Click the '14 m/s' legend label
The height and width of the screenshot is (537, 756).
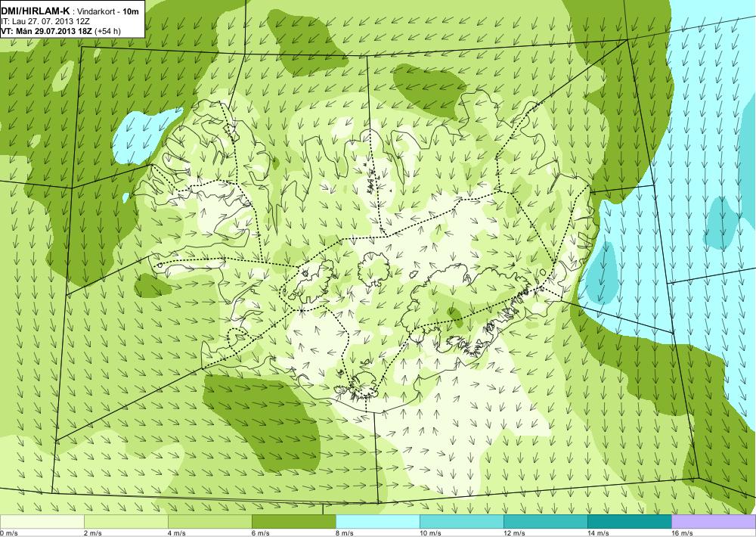click(x=598, y=533)
